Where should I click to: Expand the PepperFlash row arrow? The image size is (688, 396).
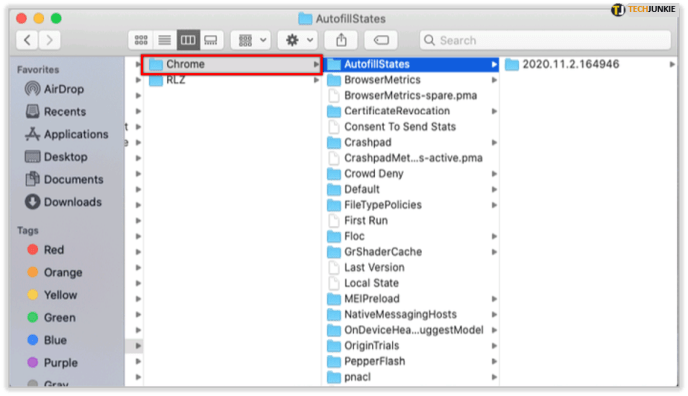pyautogui.click(x=494, y=361)
